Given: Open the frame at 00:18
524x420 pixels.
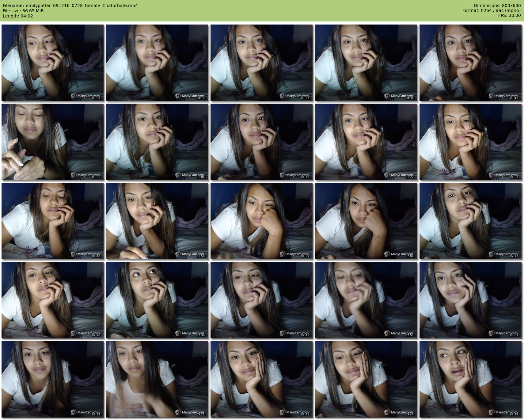Looking at the screenshot, I should (x=157, y=63).
